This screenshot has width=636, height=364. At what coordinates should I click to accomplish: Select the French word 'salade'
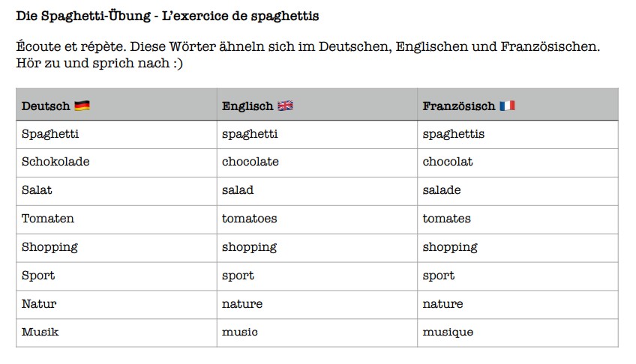point(442,190)
